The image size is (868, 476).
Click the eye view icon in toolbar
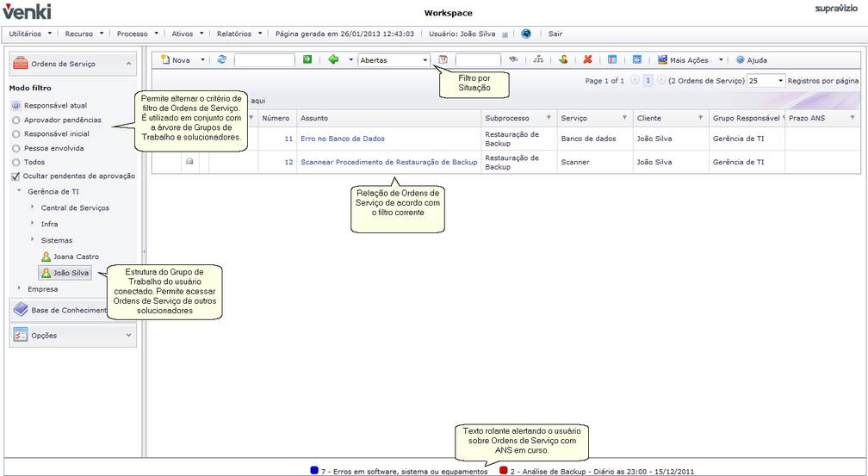coord(513,59)
